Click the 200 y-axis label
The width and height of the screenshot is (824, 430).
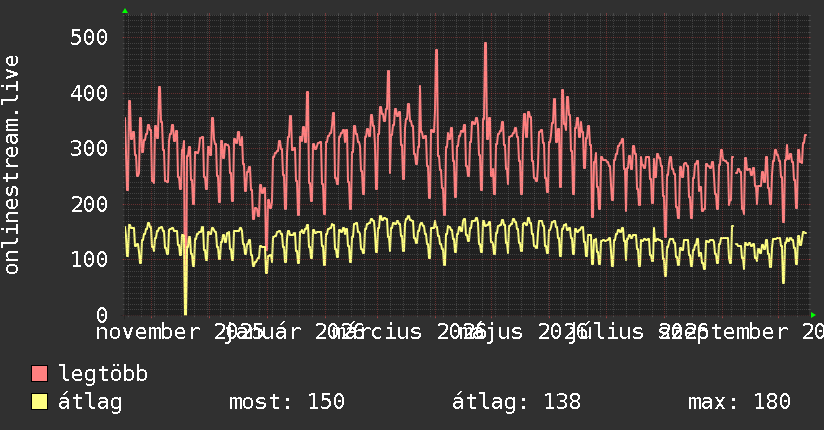tap(89, 204)
